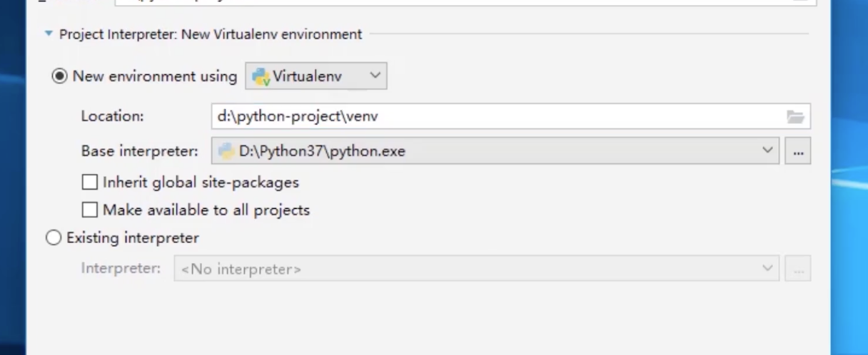The height and width of the screenshot is (355, 868).
Task: Expand the Base interpreter dropdown arrow
Action: 767,150
